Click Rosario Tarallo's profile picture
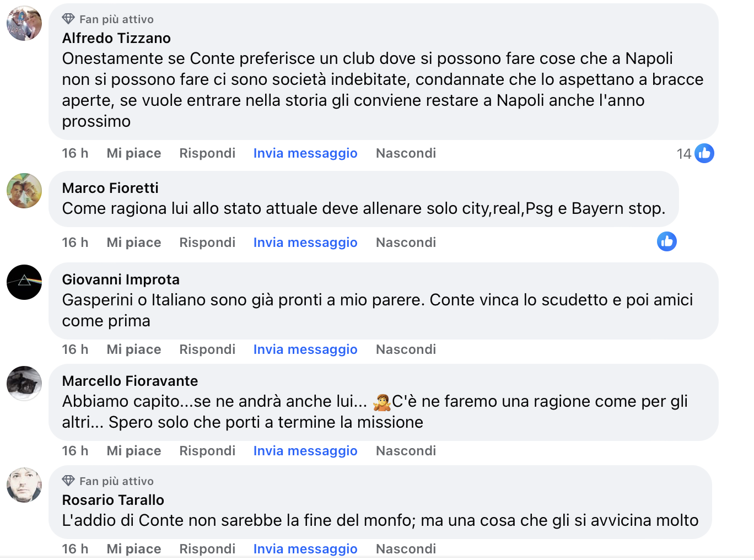This screenshot has width=754, height=560. [x=24, y=485]
